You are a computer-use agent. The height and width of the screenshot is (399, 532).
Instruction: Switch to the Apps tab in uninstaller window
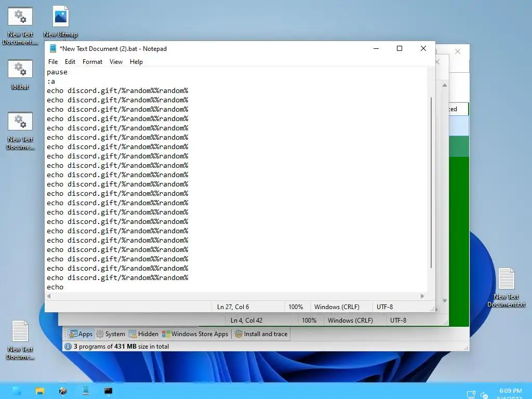(x=81, y=334)
